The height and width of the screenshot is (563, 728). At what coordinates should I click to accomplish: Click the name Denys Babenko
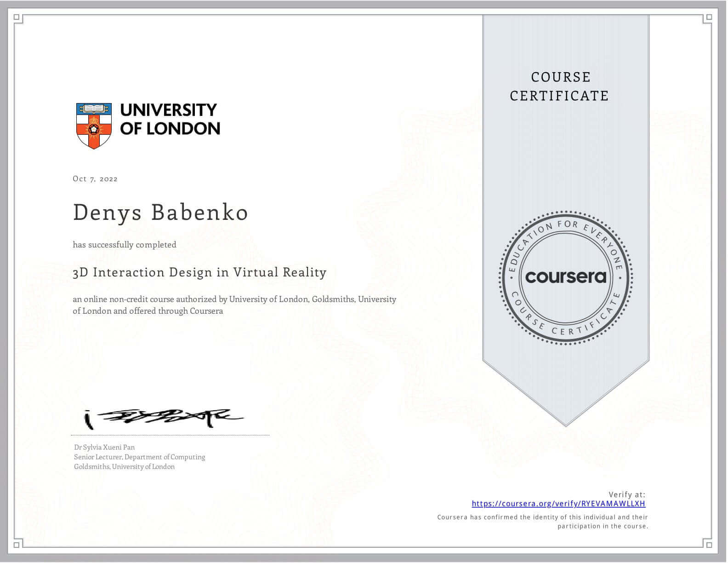point(160,213)
